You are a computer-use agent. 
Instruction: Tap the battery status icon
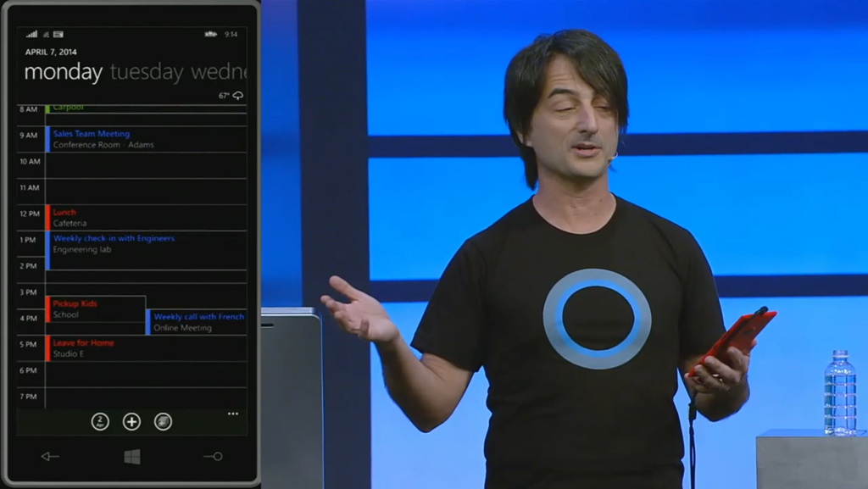(210, 34)
